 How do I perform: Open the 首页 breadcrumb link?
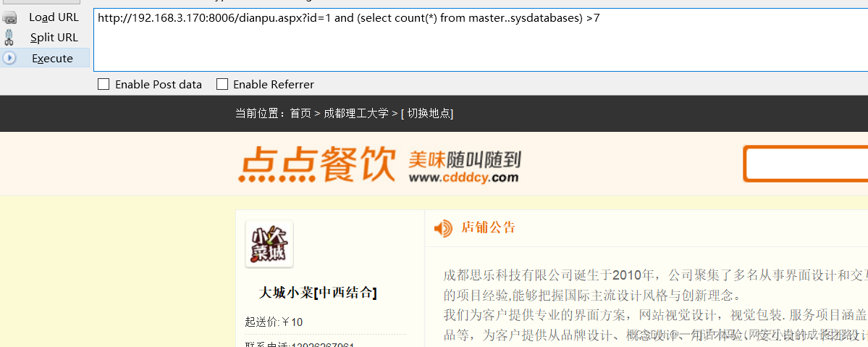click(300, 114)
